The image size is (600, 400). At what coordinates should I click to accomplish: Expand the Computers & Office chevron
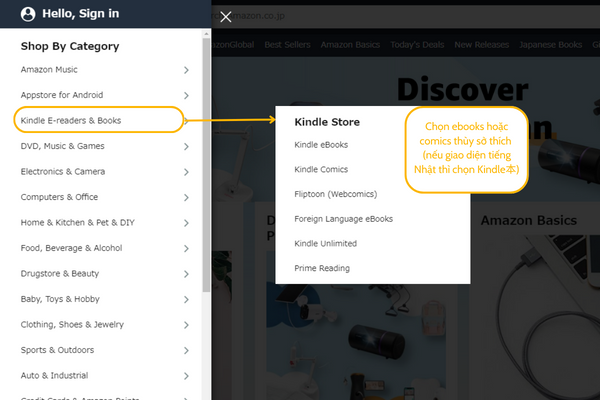pyautogui.click(x=186, y=198)
